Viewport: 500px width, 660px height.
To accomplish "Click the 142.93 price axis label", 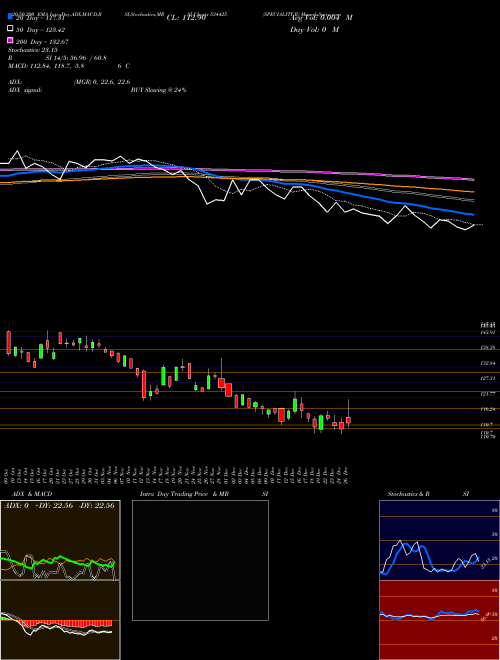I will pos(488,333).
